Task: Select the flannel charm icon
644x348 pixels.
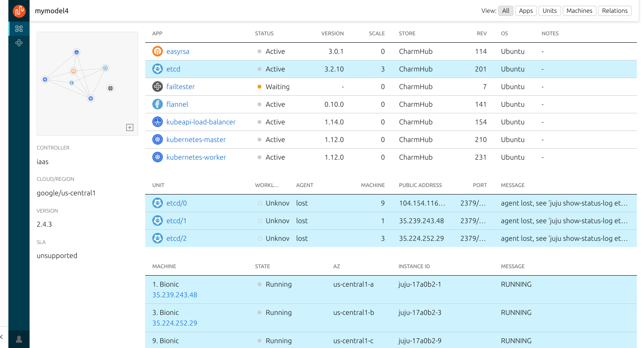Action: click(x=158, y=104)
